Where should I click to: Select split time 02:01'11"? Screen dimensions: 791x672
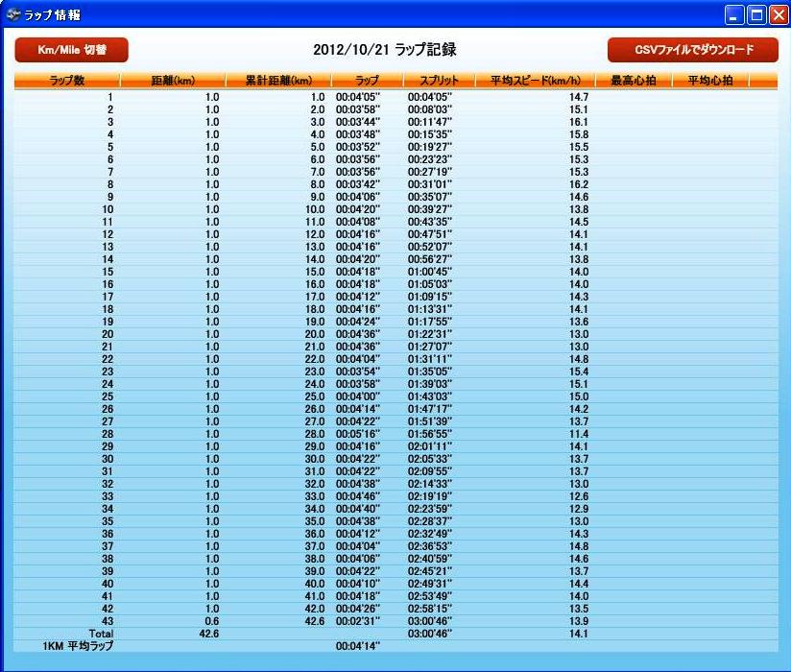pos(430,446)
